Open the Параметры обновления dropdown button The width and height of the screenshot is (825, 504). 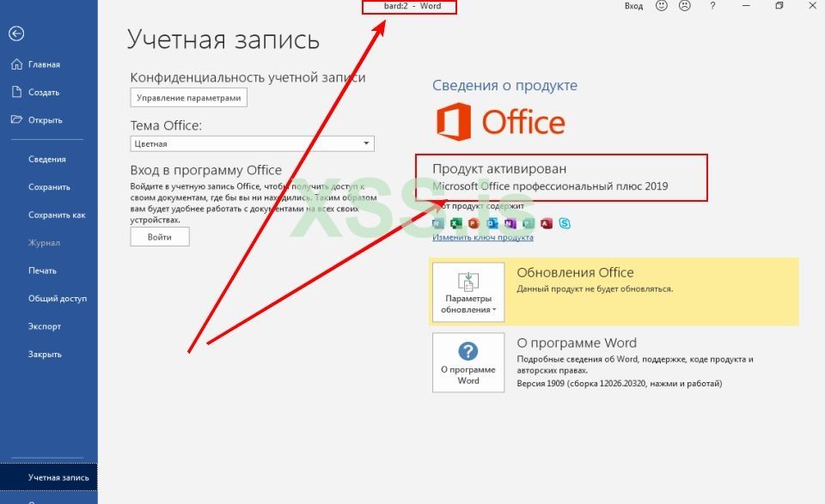tap(468, 292)
